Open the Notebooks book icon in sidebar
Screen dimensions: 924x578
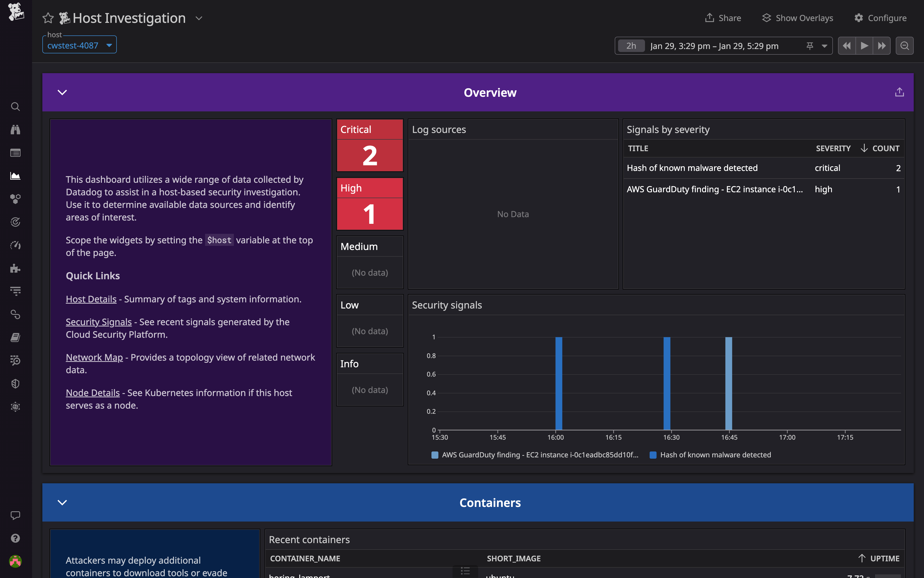pyautogui.click(x=15, y=337)
